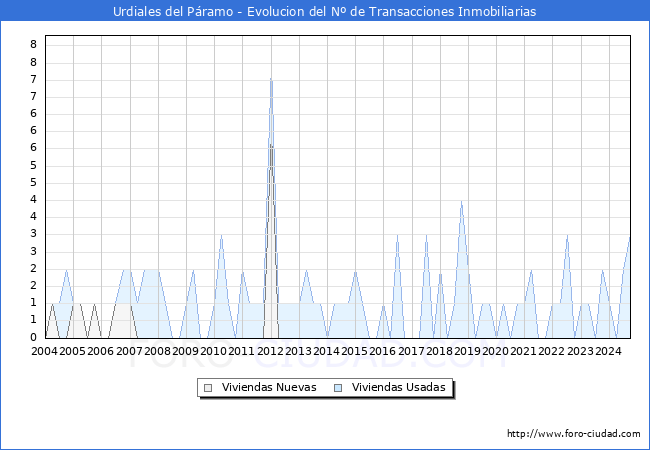Screen dimensions: 650x450
Task: Click the 'Viviendas Nuevas' legend label
Action: (x=269, y=387)
